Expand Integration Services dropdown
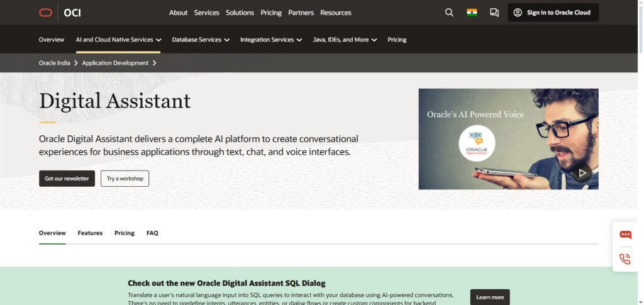The height and width of the screenshot is (305, 644). click(x=271, y=40)
